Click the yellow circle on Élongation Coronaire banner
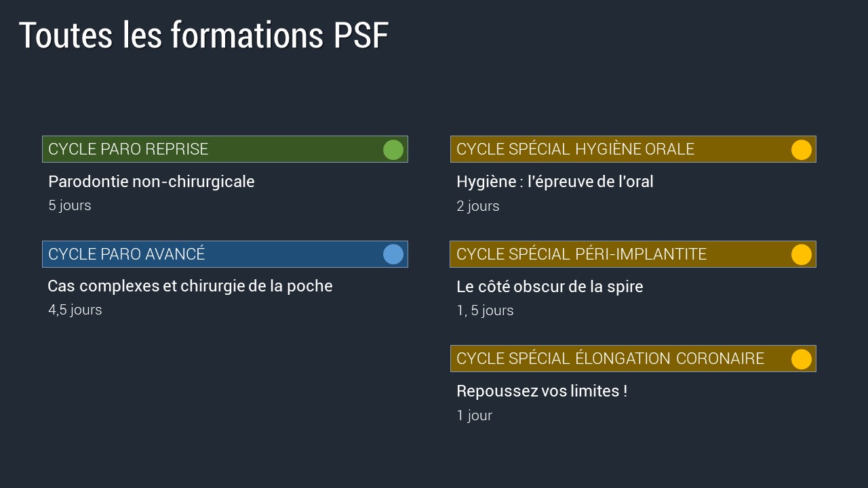Screen dimensions: 868x488 (802, 359)
